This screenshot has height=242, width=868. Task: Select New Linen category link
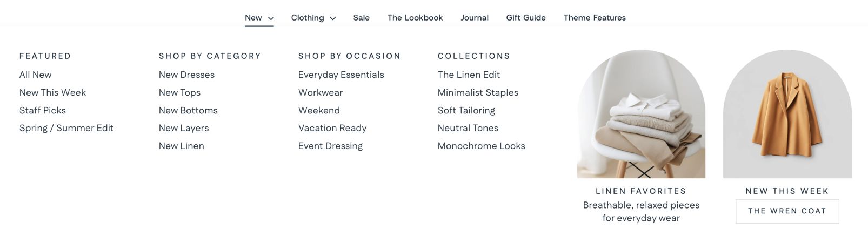181,146
